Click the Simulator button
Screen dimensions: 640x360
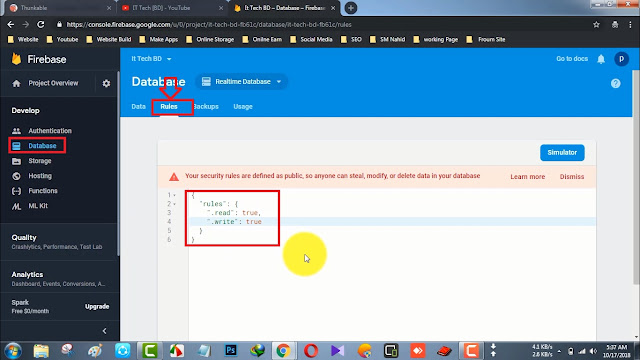(562, 153)
